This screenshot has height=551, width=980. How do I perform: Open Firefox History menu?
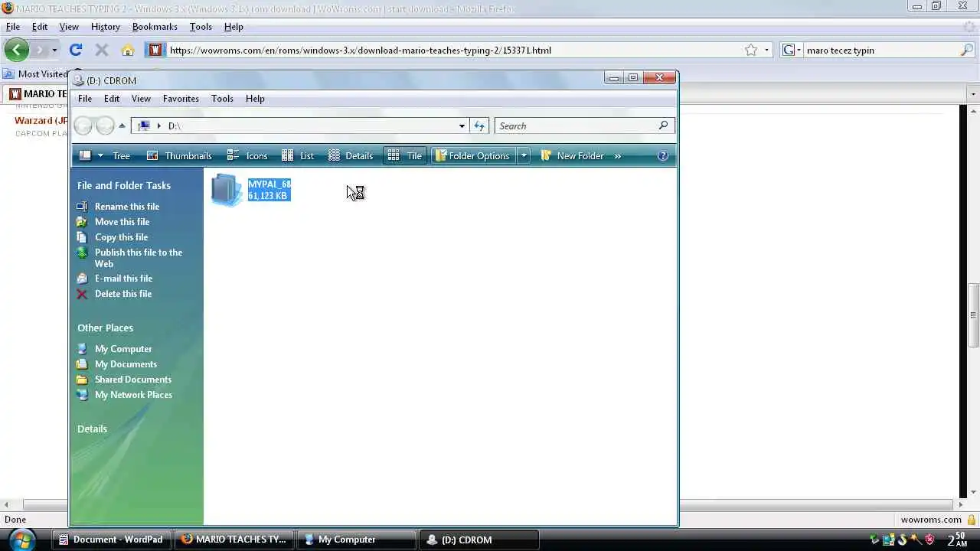point(106,27)
